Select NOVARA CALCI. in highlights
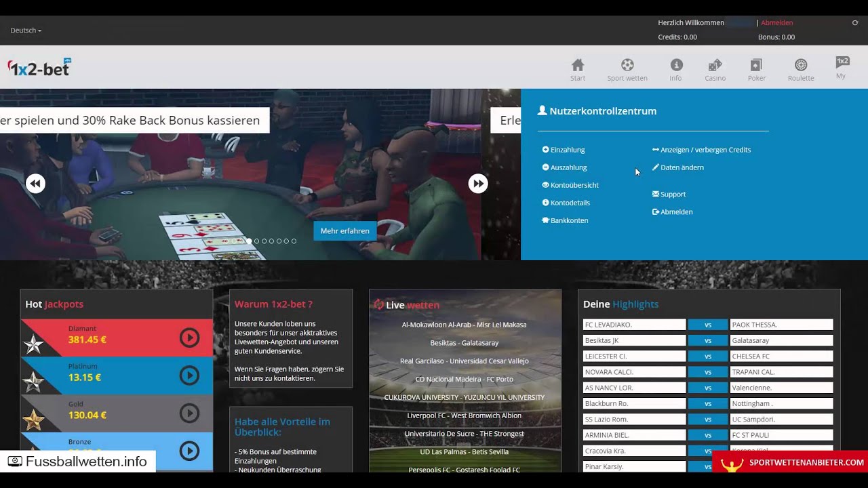The image size is (868, 488). click(634, 372)
